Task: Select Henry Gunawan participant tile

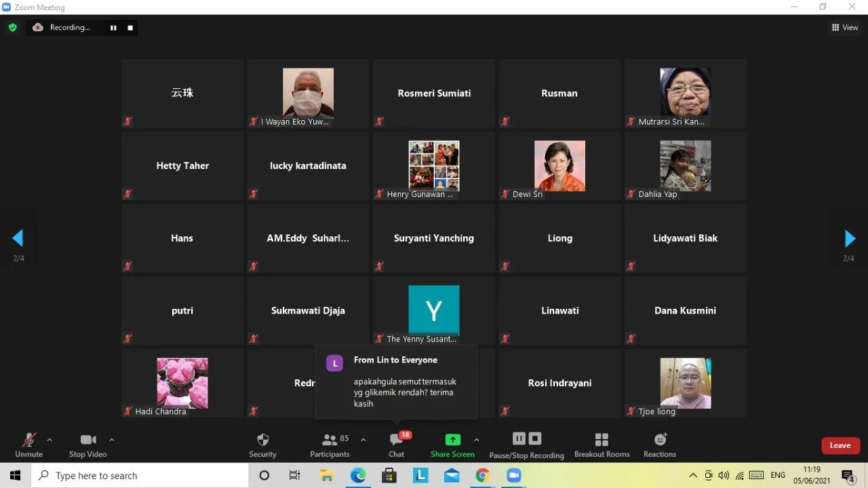Action: [434, 166]
